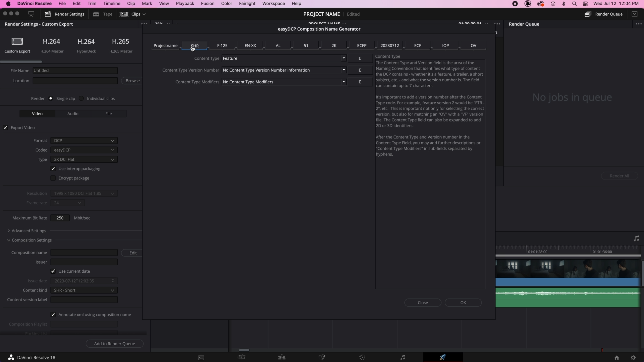Enable the Encrypt package checkbox
This screenshot has width=644, height=362.
click(x=53, y=178)
